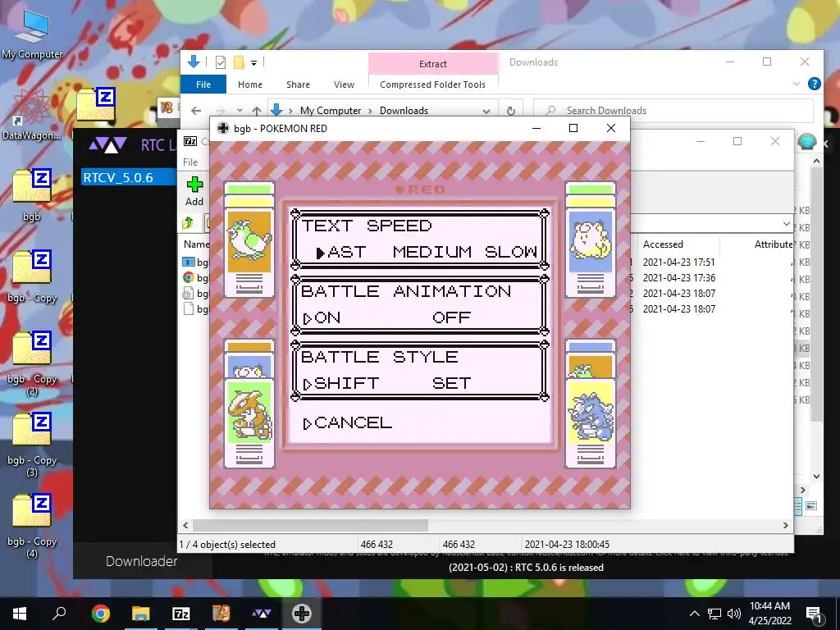The height and width of the screenshot is (630, 840).
Task: Open My Computer desktop icon
Action: tap(32, 33)
